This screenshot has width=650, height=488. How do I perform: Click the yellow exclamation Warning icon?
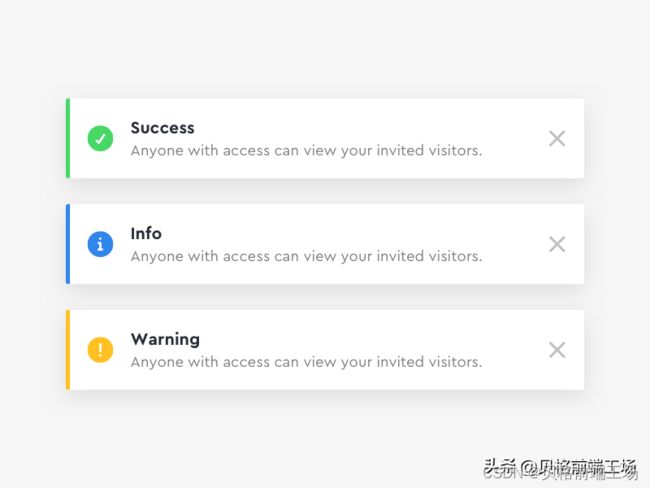[100, 350]
